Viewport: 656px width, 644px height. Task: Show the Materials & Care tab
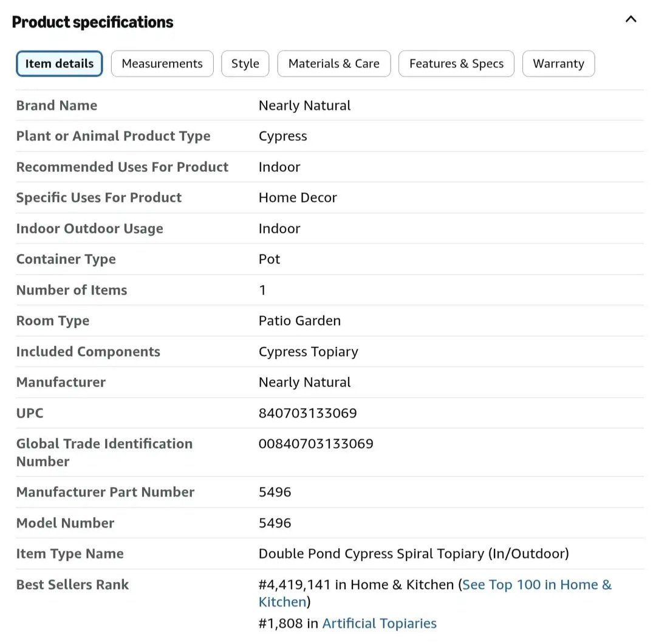click(x=333, y=64)
